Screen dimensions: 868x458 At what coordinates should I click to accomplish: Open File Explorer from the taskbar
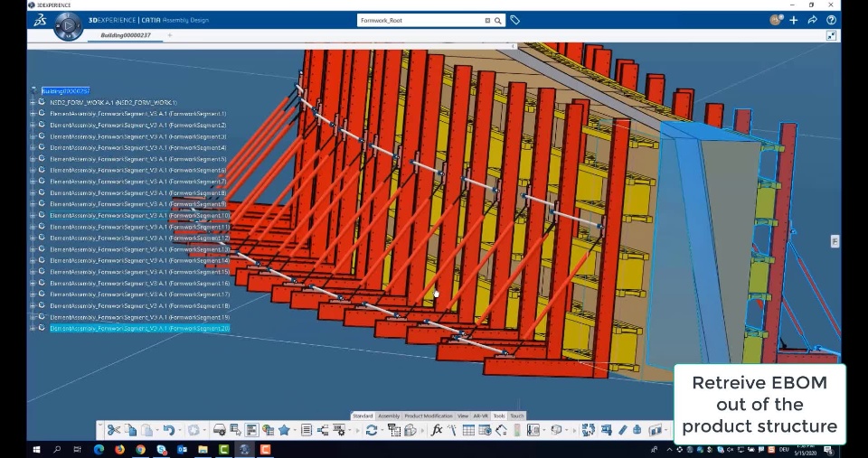pos(203,450)
